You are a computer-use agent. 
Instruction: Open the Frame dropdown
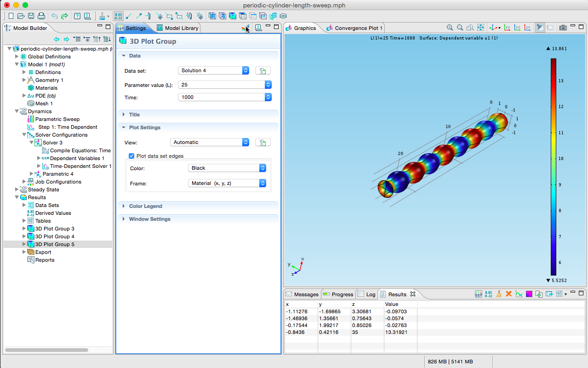pos(228,183)
